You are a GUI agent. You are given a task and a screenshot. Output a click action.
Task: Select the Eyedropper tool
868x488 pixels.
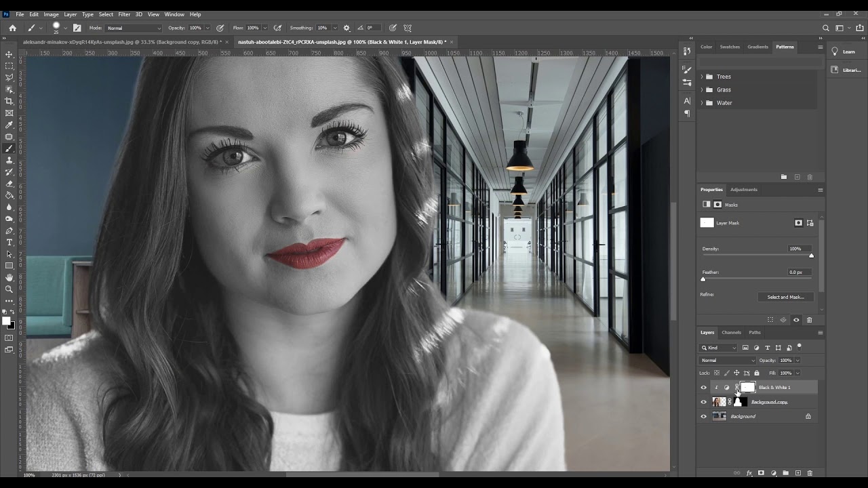pyautogui.click(x=9, y=125)
